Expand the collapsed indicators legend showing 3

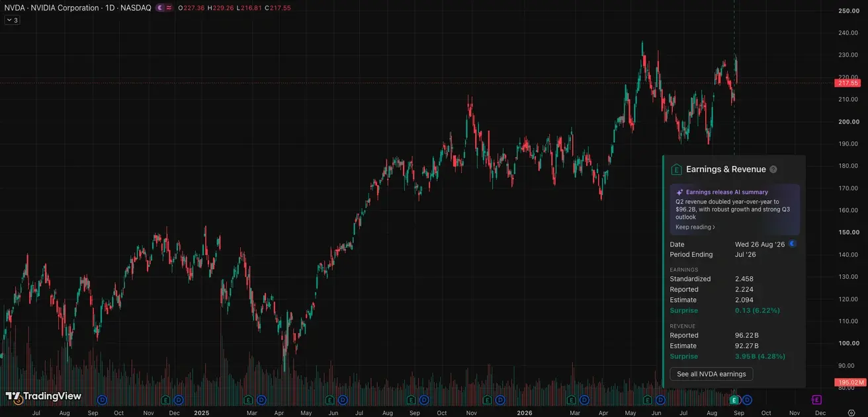(x=13, y=20)
